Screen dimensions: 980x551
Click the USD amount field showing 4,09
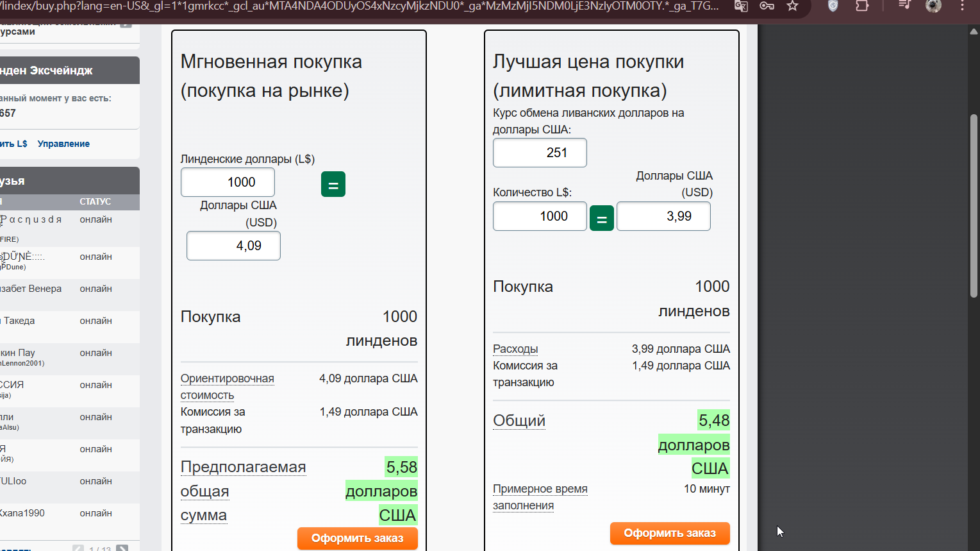coord(233,246)
